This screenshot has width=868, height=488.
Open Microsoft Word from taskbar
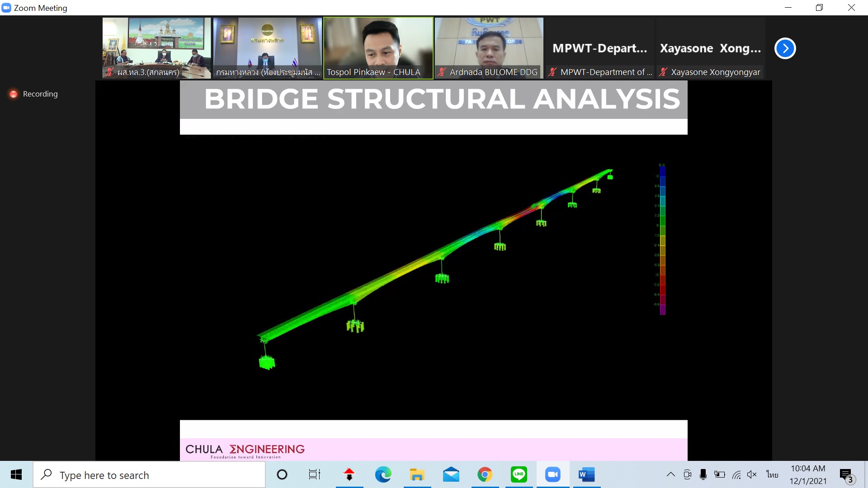pyautogui.click(x=586, y=474)
